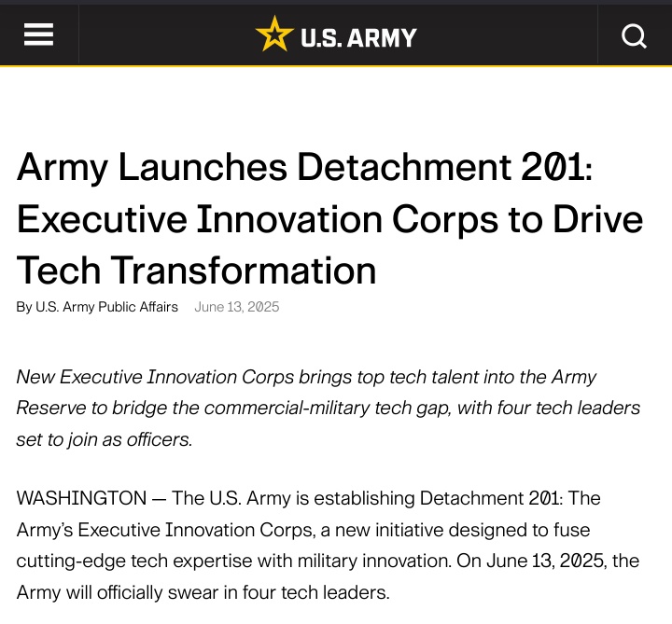Select the "By U.S. Army Public Affairs" byline
This screenshot has width=672, height=624.
(97, 307)
